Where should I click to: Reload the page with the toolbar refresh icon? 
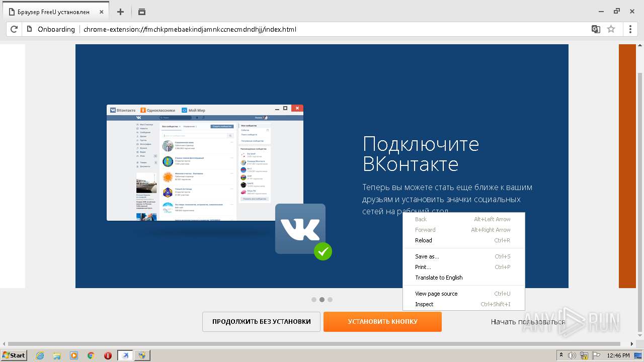[x=14, y=29]
